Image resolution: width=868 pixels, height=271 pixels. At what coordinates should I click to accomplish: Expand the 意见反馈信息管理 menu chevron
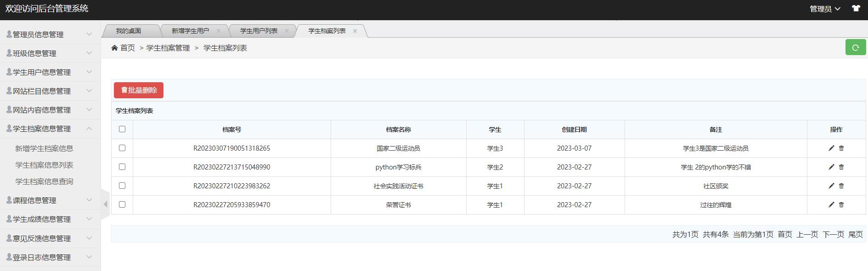pos(89,238)
